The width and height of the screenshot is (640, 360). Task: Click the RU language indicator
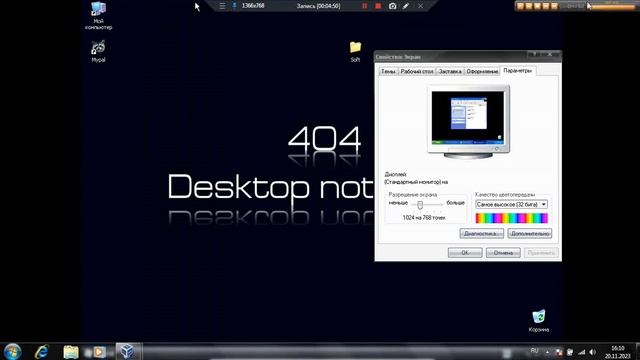point(534,351)
